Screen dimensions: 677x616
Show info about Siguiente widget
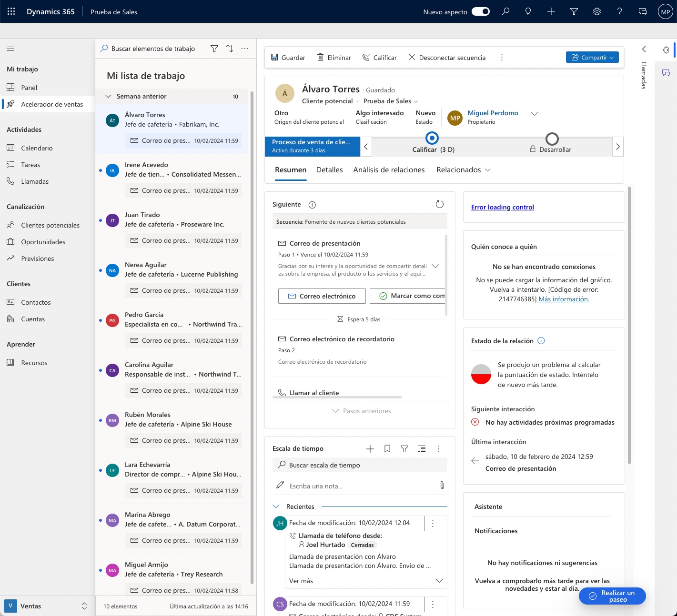pyautogui.click(x=312, y=205)
